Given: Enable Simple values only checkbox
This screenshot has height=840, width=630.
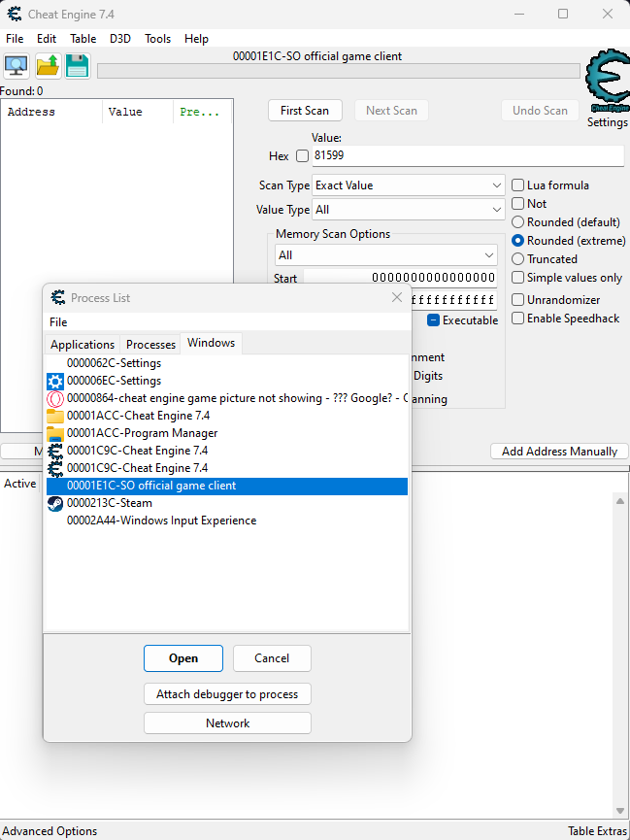Looking at the screenshot, I should coord(517,278).
